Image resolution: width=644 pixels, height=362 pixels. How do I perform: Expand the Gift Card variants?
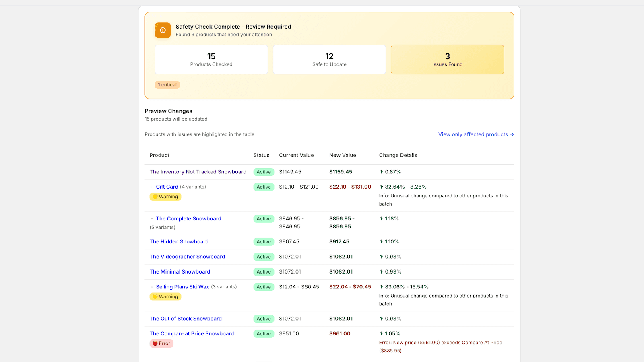(152, 187)
